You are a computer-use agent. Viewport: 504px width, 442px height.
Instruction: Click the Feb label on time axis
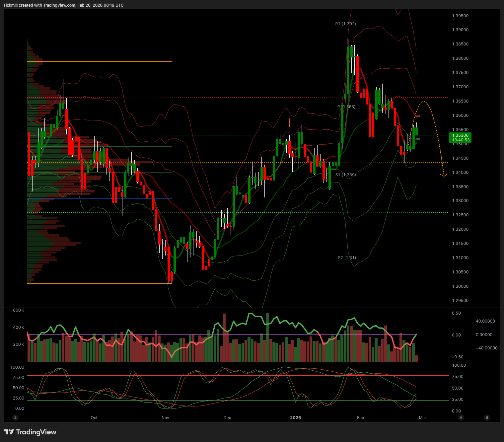point(361,418)
